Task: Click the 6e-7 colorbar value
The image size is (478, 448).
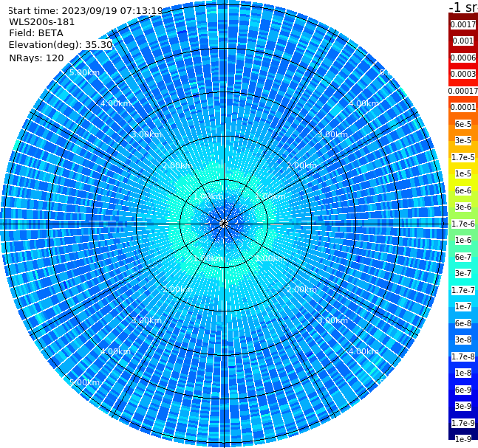Action: 463,257
